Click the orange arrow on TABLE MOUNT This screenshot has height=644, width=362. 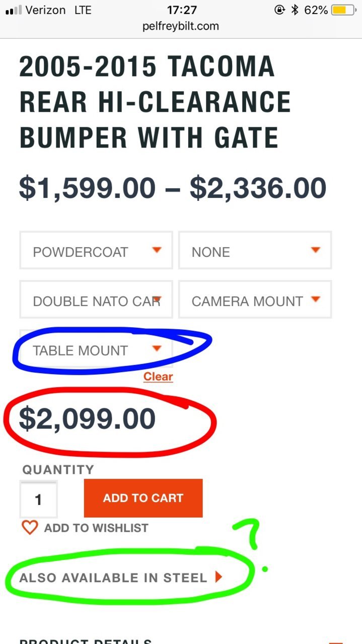point(157,348)
